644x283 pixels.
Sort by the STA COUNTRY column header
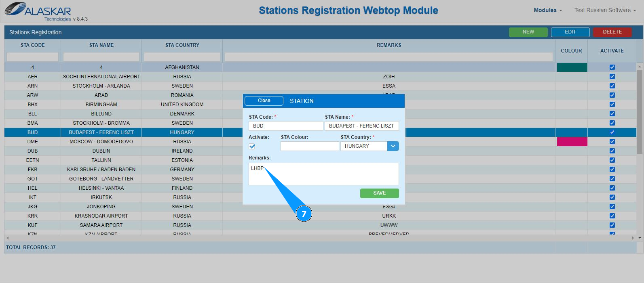[182, 45]
